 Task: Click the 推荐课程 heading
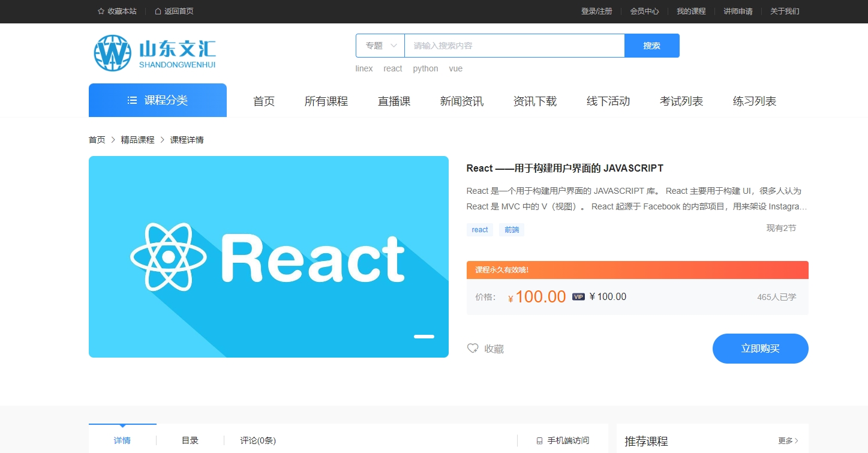pyautogui.click(x=646, y=442)
